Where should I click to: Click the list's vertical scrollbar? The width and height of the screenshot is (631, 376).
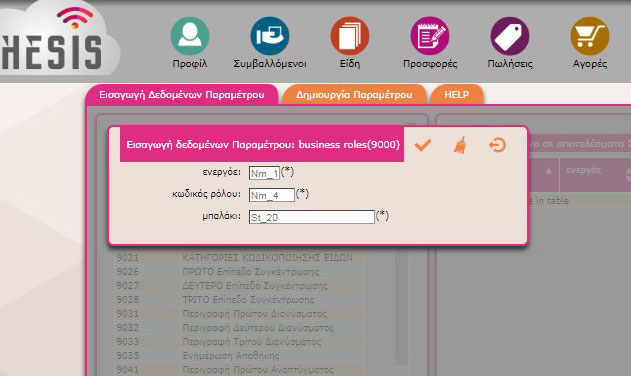click(401, 306)
